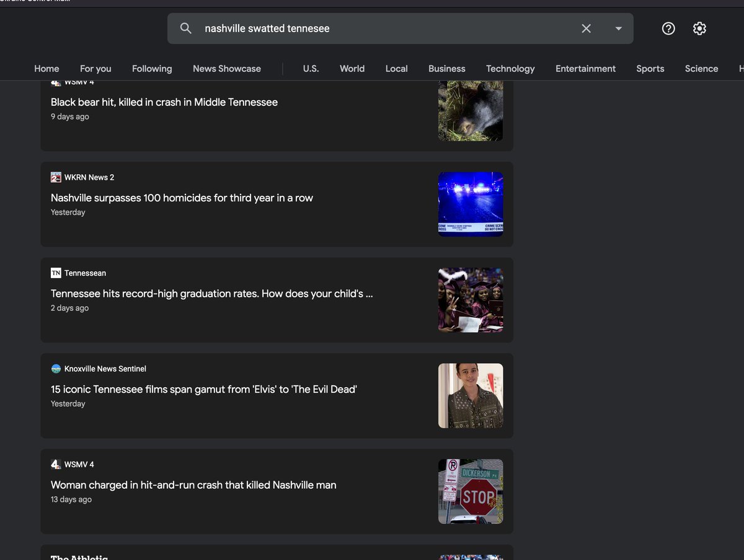Screen dimensions: 744x560
Task: Click the WKRN News 2 source logo
Action: click(x=56, y=177)
